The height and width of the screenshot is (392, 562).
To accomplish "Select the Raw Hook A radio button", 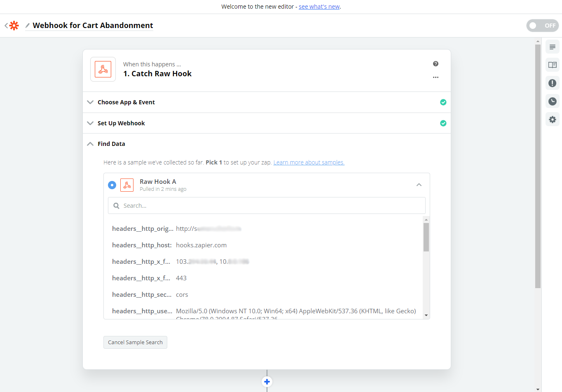I will pyautogui.click(x=112, y=185).
